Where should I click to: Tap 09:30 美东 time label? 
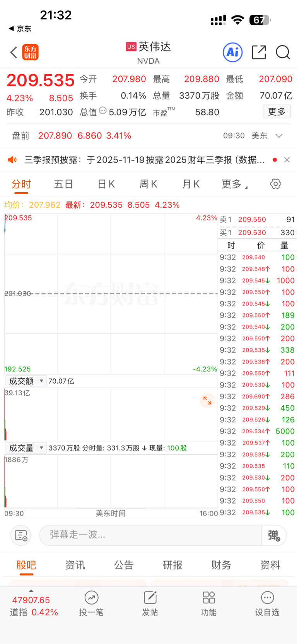[245, 136]
